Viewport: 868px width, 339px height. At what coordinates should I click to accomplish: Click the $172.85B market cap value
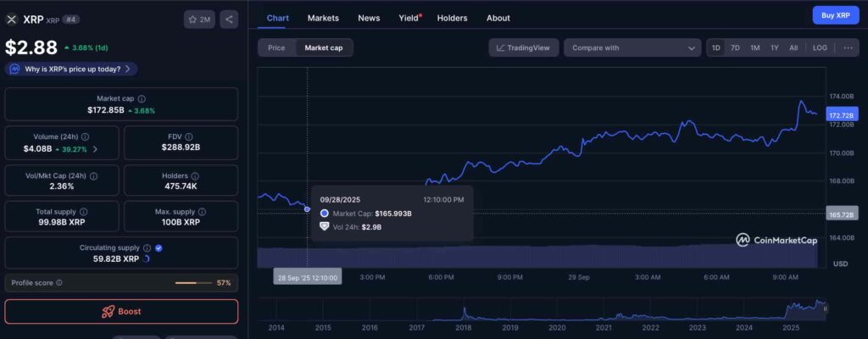(106, 110)
